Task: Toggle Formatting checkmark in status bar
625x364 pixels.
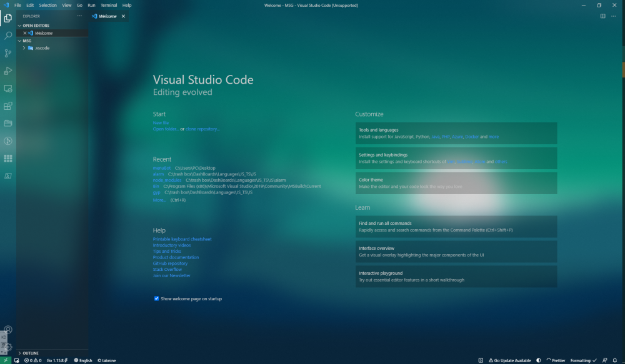Action: [x=584, y=360]
